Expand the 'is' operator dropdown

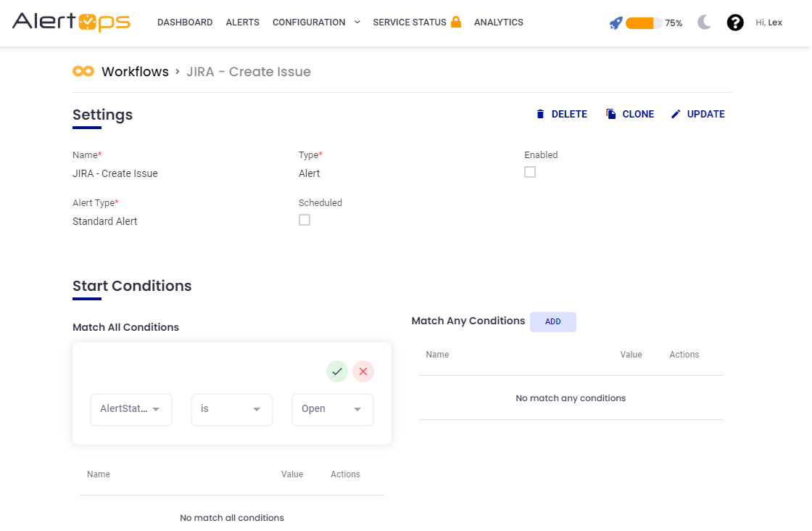[231, 409]
